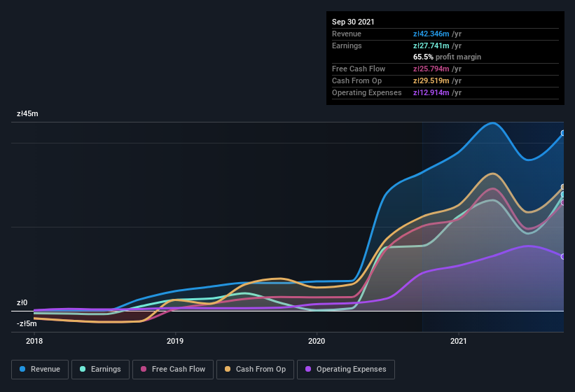Image resolution: width=575 pixels, height=392 pixels.
Task: Click the Earnings label in tooltip
Action: [347, 45]
